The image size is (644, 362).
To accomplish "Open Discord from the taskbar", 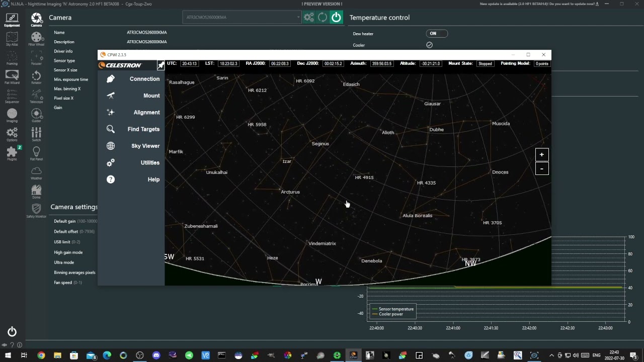I will [x=156, y=355].
